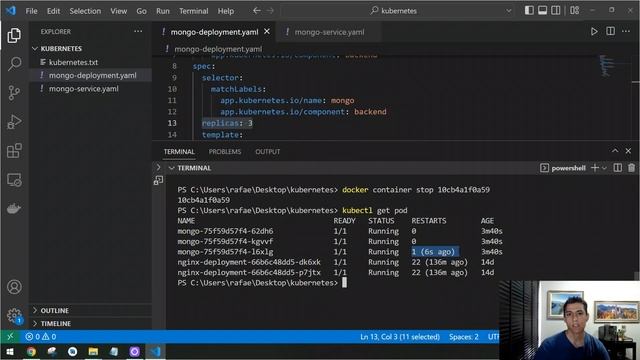Close the mongo-deployment.yaml tab
The height and width of the screenshot is (360, 640).
(x=267, y=31)
